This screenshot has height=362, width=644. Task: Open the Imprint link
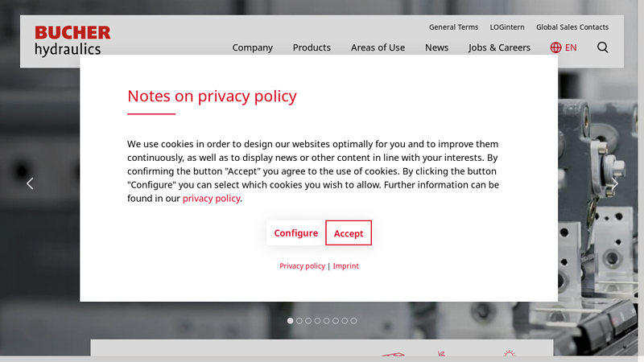pos(346,266)
